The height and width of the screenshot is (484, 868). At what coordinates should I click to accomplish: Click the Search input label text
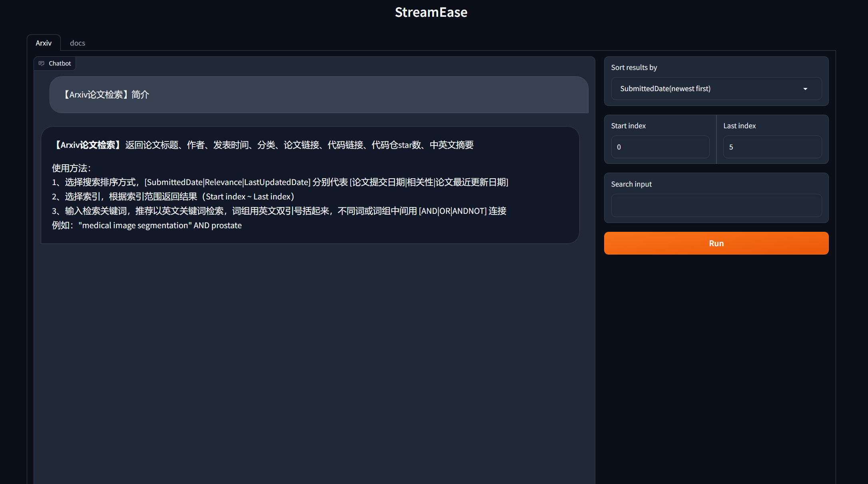(x=631, y=184)
